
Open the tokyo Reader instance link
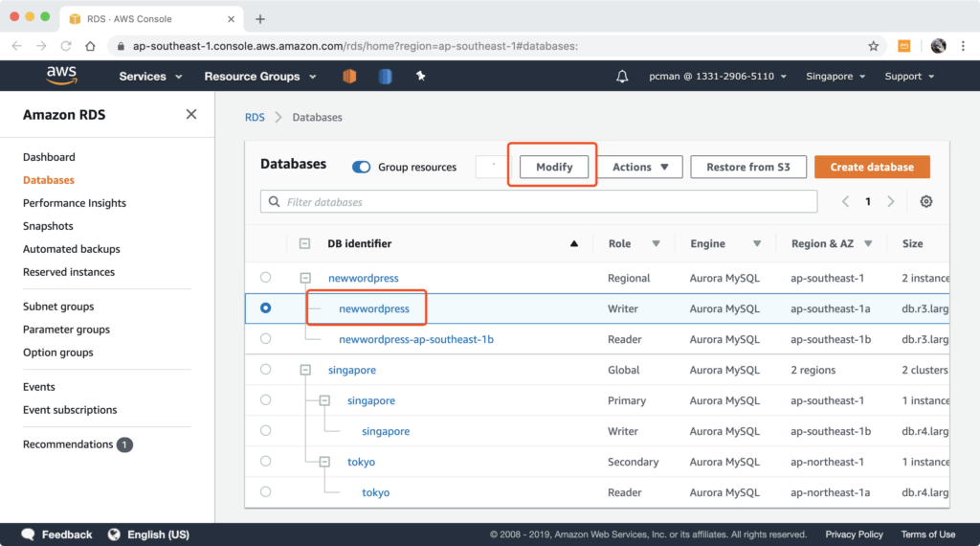click(375, 492)
